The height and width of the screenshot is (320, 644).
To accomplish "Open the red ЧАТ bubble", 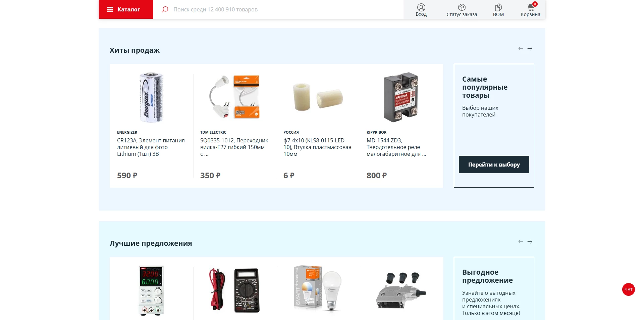I will (628, 289).
